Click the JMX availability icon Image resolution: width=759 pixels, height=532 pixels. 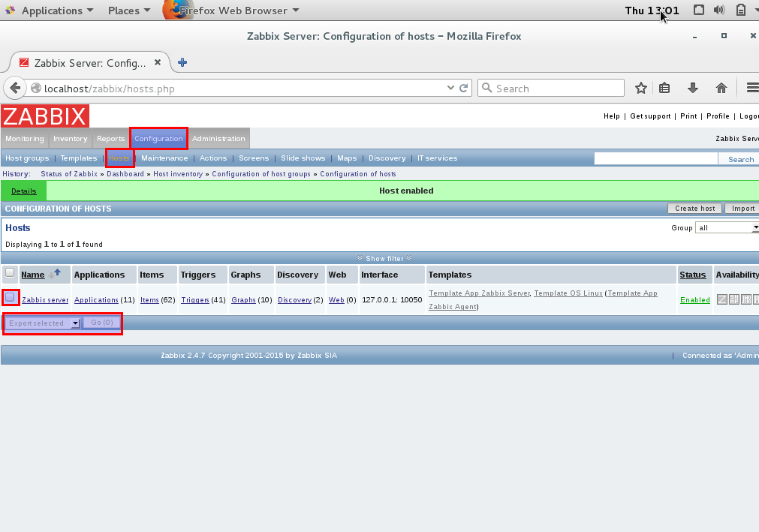(746, 300)
